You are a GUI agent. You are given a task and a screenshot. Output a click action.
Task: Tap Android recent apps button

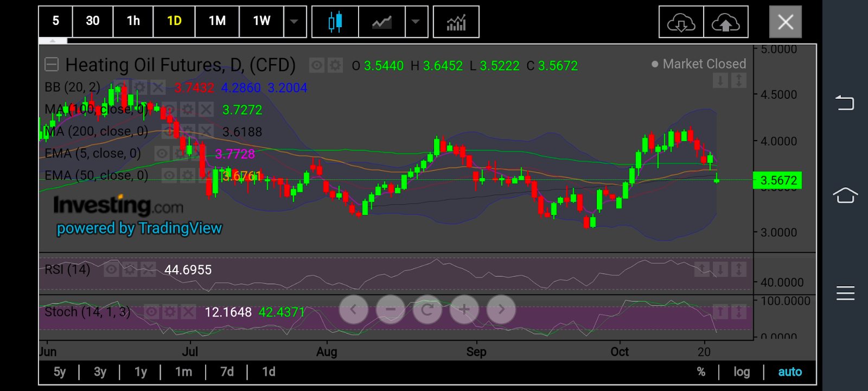(x=845, y=293)
